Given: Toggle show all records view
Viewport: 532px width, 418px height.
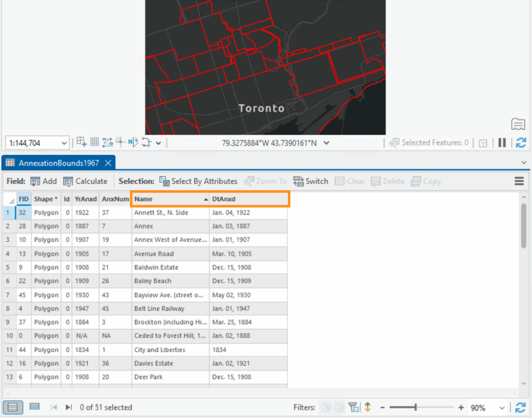Looking at the screenshot, I should tap(12, 407).
